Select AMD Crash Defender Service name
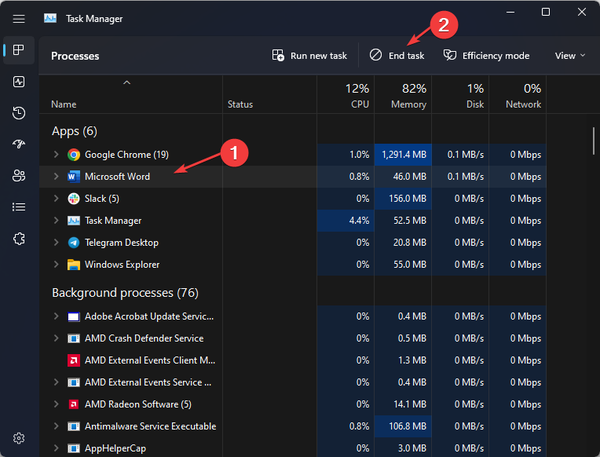 coord(144,338)
